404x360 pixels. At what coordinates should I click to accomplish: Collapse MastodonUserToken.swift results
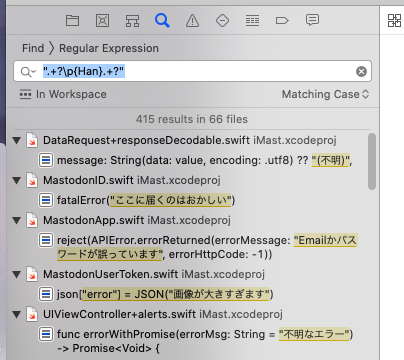[17, 274]
